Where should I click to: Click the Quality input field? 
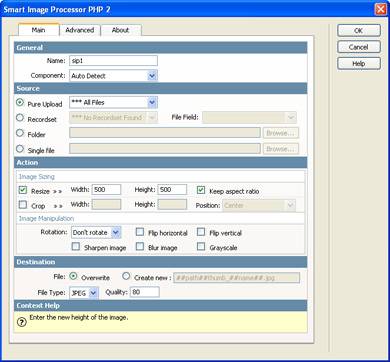pos(145,292)
